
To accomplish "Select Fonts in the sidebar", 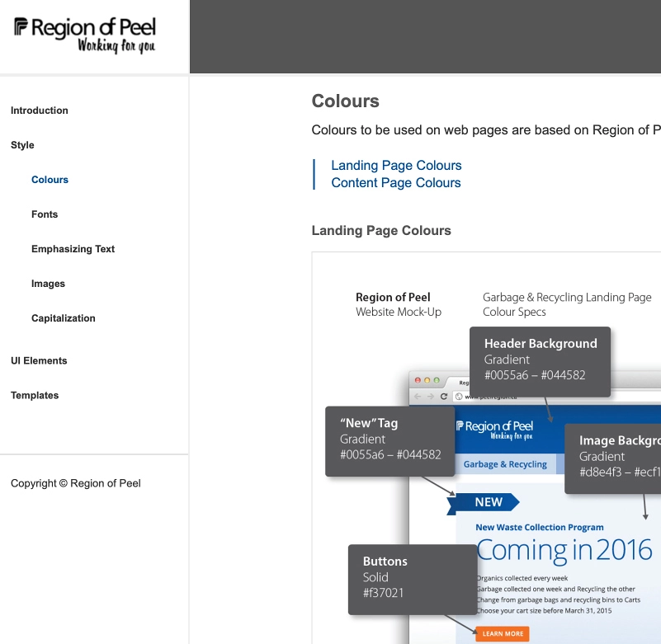I will click(45, 214).
